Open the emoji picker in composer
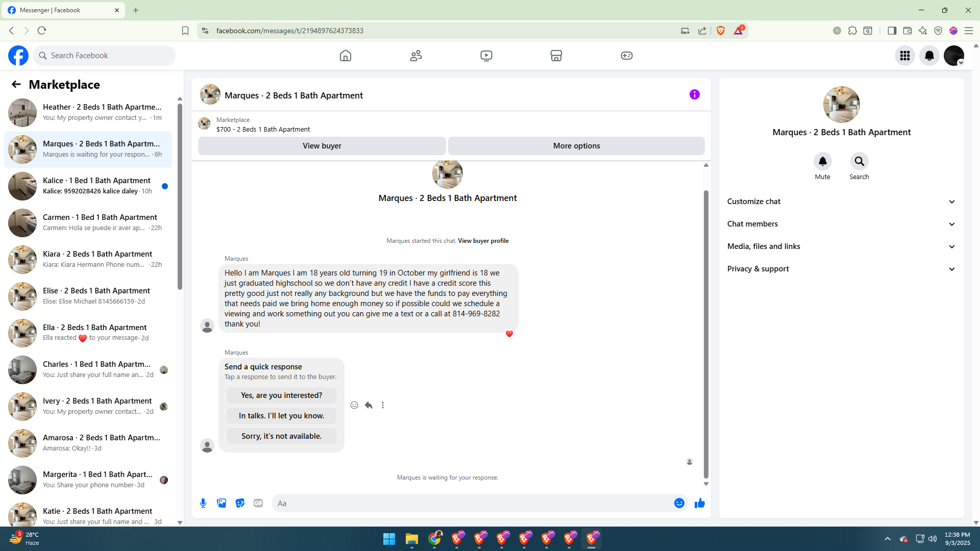This screenshot has height=551, width=980. pos(679,504)
